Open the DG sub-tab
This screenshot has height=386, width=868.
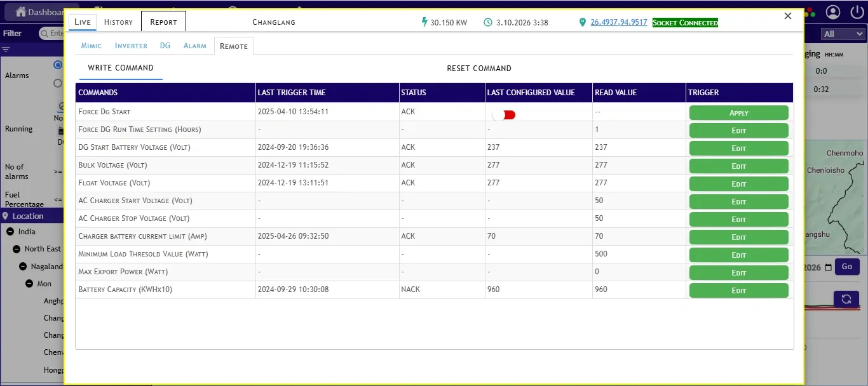click(165, 46)
